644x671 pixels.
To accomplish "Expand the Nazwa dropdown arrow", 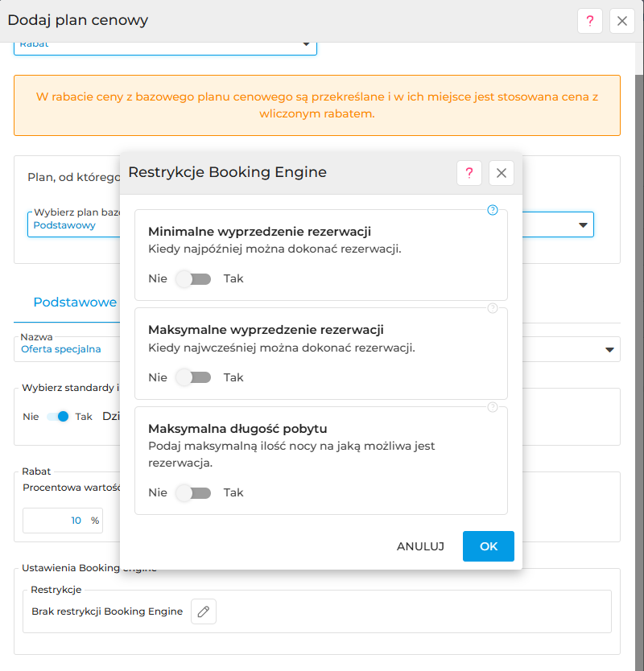I will 609,350.
